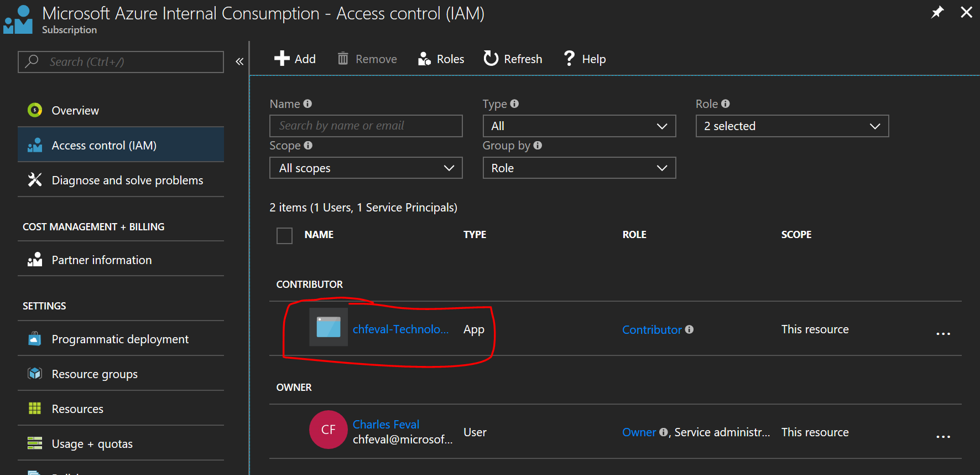Click the Remove trash icon
The height and width of the screenshot is (475, 980).
343,59
